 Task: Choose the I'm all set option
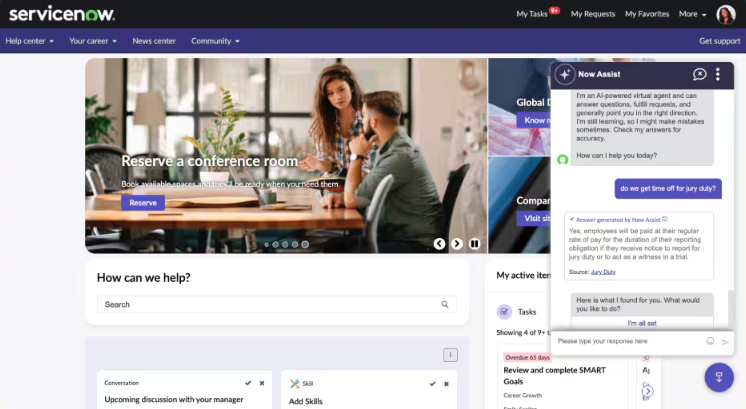[x=642, y=323]
